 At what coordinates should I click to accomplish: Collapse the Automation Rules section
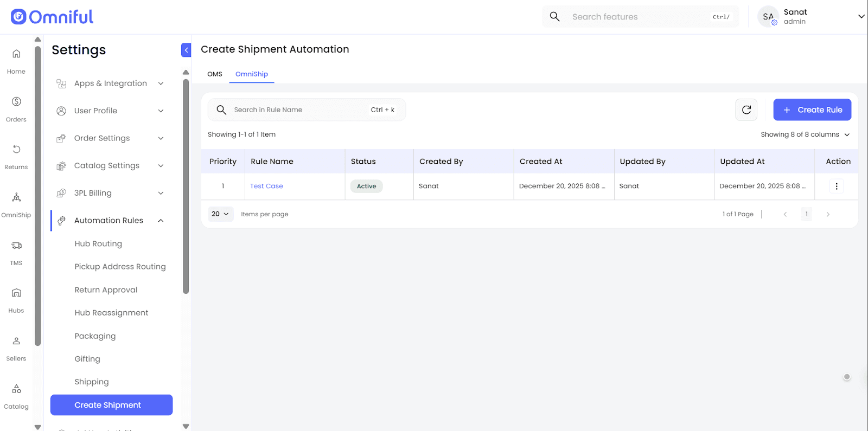[161, 221]
